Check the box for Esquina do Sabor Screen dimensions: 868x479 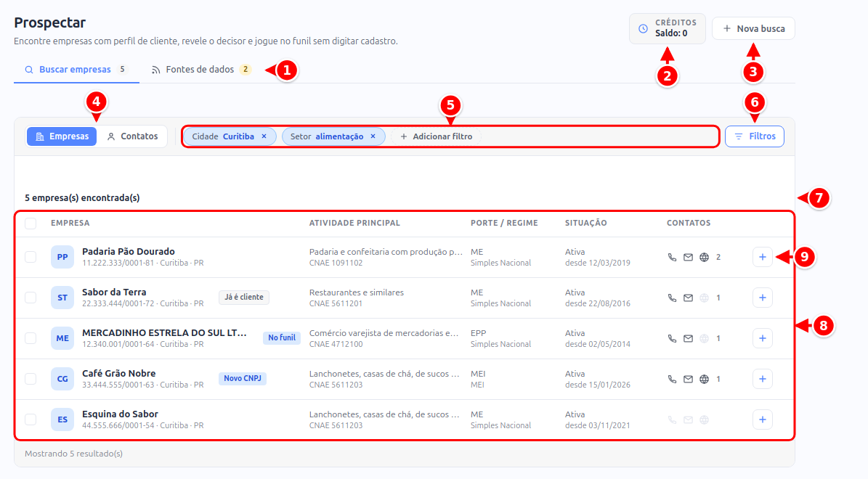(31, 419)
